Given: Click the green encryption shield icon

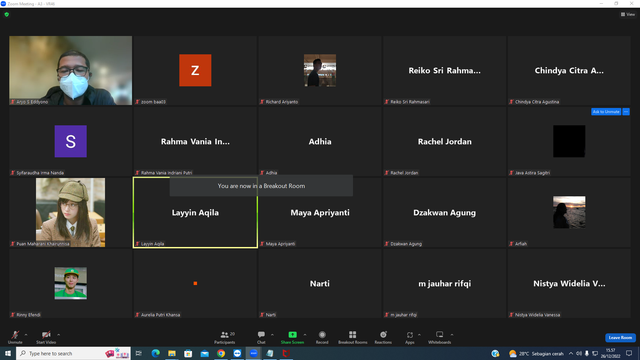Looking at the screenshot, I should click(x=7, y=14).
